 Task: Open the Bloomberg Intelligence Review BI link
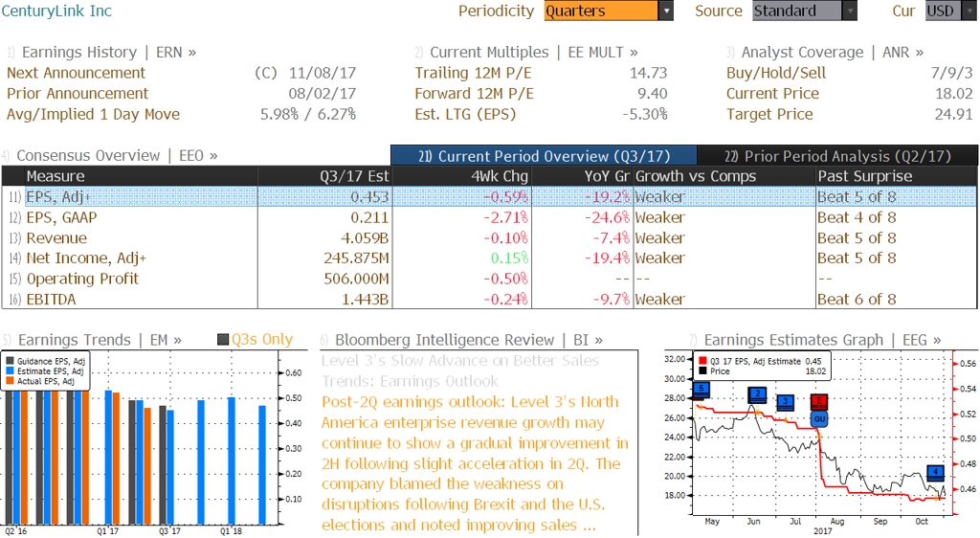469,340
